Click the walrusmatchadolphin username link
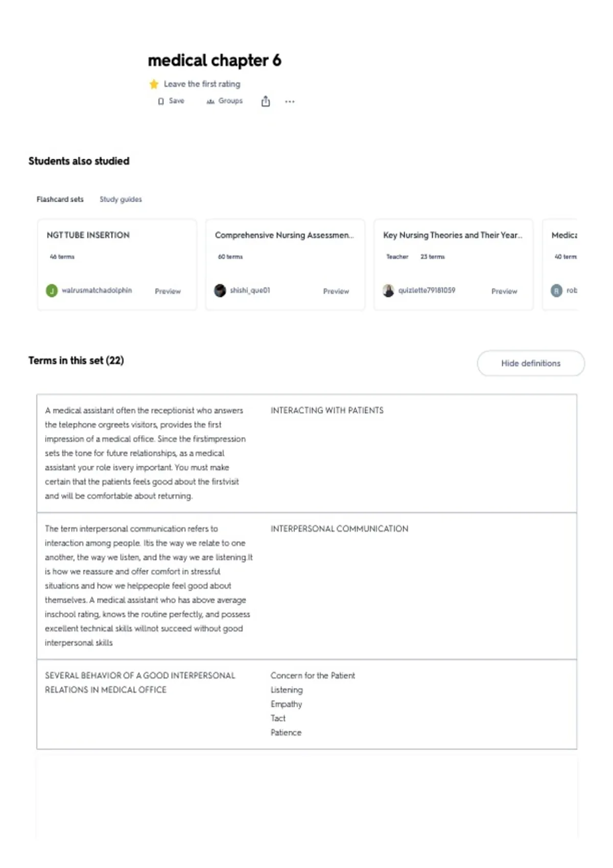Screen dimensions: 613x868 tap(97, 290)
